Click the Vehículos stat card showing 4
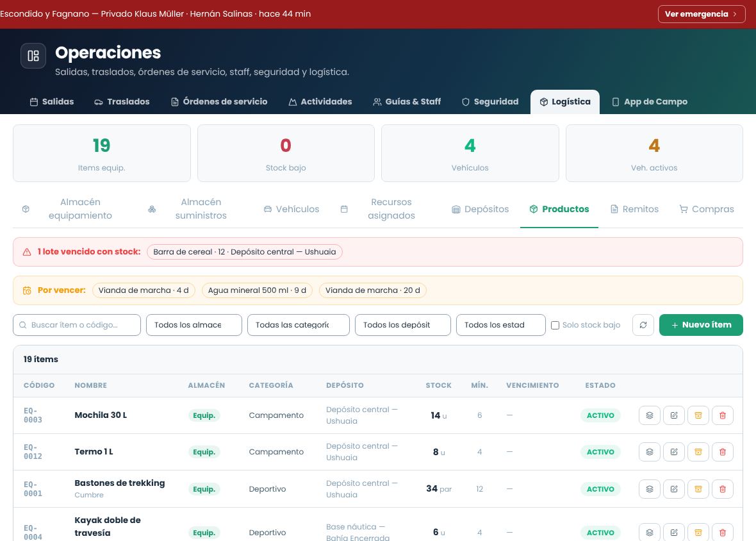756x541 pixels. point(470,153)
